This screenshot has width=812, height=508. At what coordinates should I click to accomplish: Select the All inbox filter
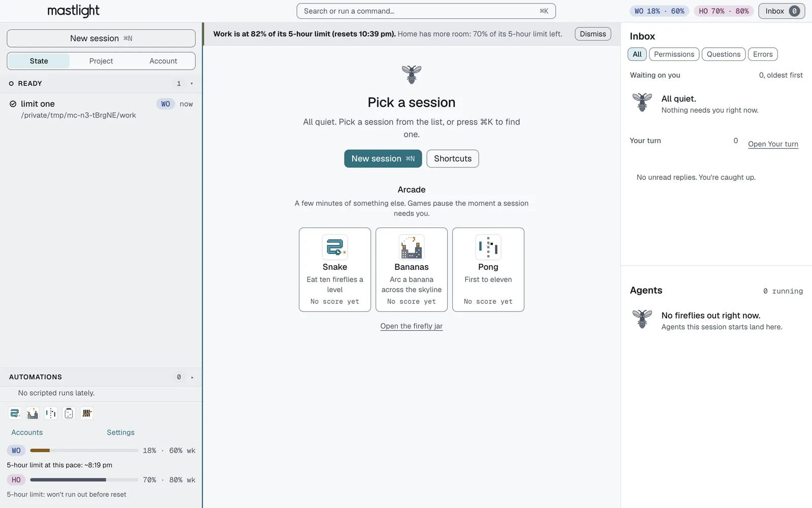tap(637, 54)
